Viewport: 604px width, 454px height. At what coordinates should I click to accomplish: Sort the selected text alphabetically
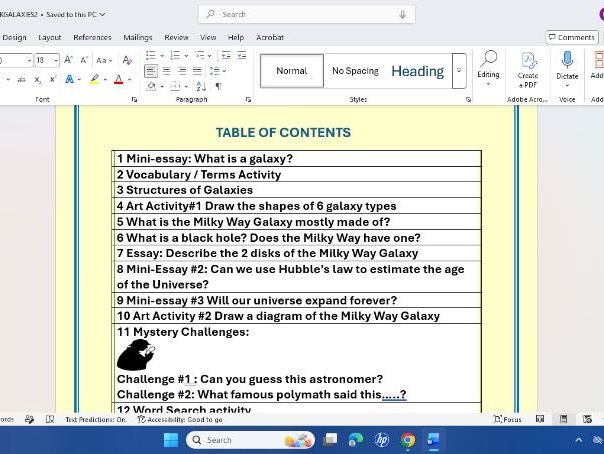point(201,86)
